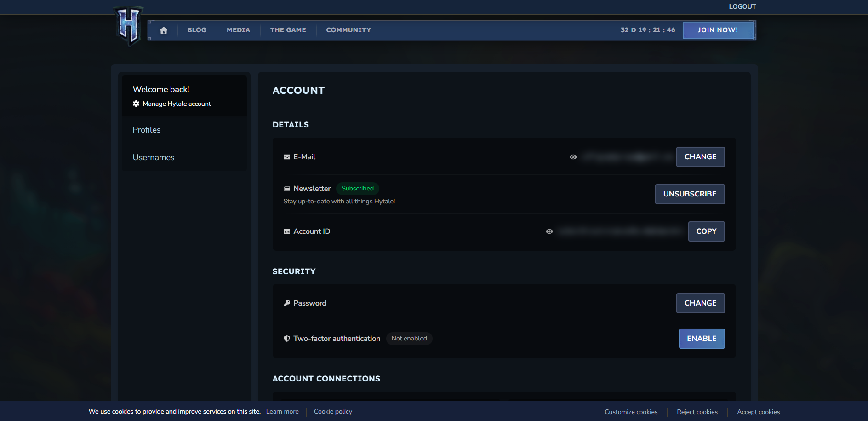Screen dimensions: 868x421
Task: Open the Blog menu item
Action: [197, 30]
